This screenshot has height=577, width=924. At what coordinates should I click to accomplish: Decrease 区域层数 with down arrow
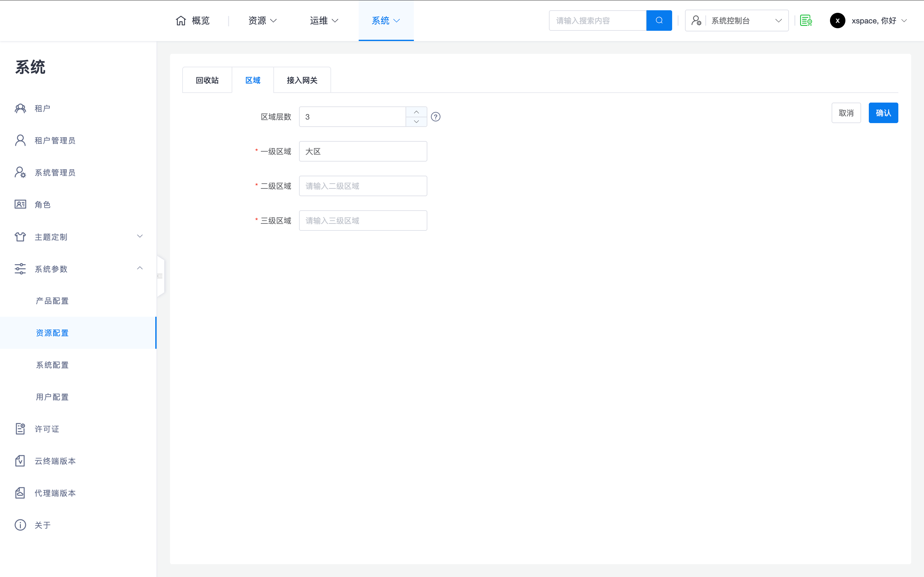(416, 122)
